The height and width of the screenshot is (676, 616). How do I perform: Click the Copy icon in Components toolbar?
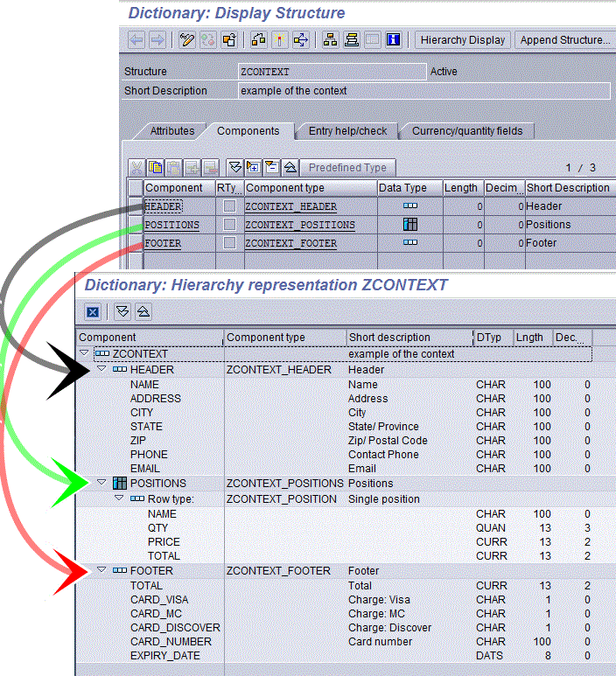[x=155, y=167]
